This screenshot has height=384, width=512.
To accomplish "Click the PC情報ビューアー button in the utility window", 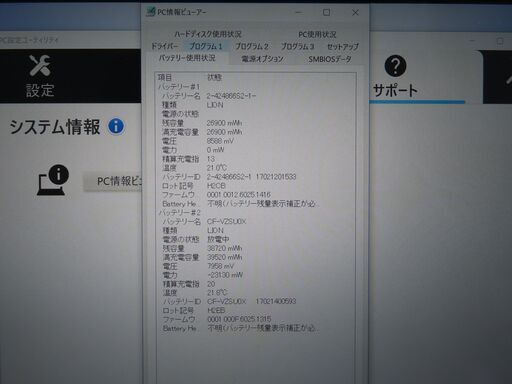I will tap(113, 182).
